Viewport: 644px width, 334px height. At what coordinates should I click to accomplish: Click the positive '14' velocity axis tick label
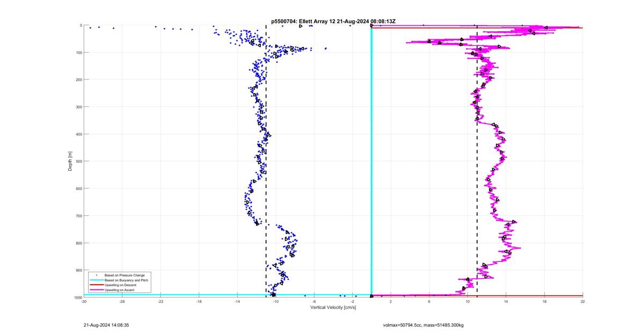tap(506, 301)
